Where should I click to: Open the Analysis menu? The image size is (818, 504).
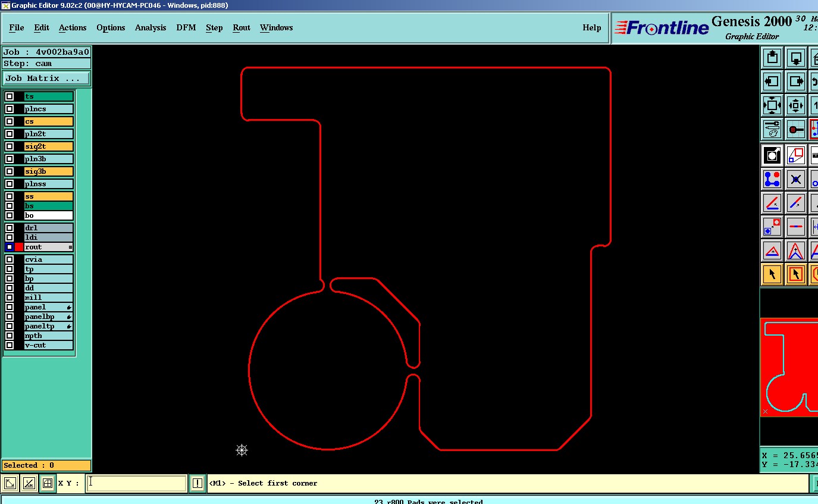(x=151, y=27)
